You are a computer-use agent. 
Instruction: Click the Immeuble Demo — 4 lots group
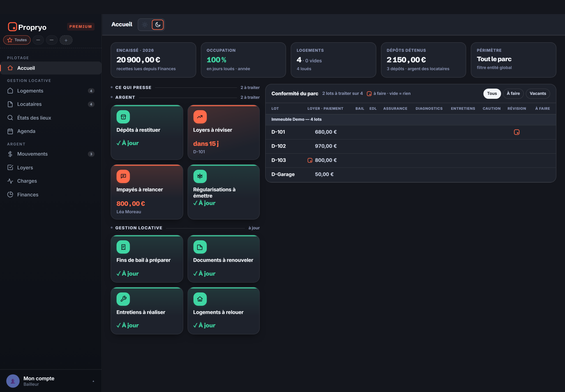coord(411,119)
